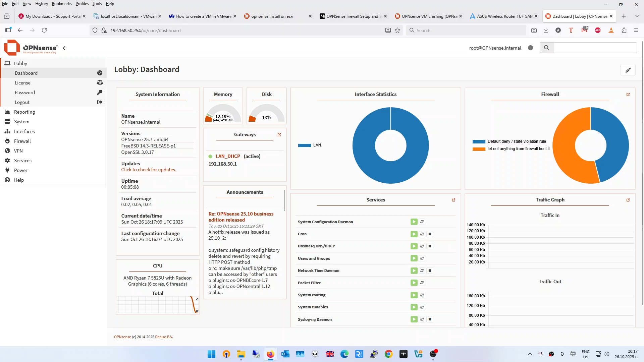
Task: Start the Packet Filter service
Action: (x=414, y=283)
